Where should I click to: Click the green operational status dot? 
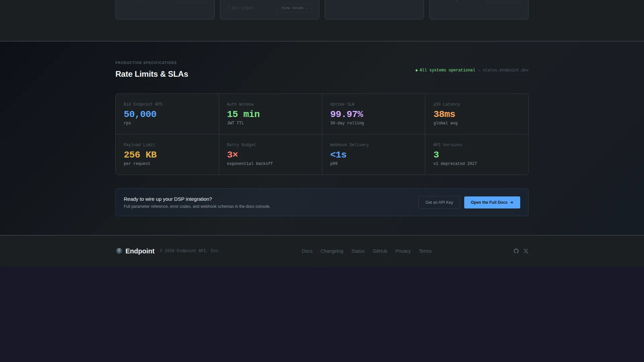pyautogui.click(x=417, y=70)
